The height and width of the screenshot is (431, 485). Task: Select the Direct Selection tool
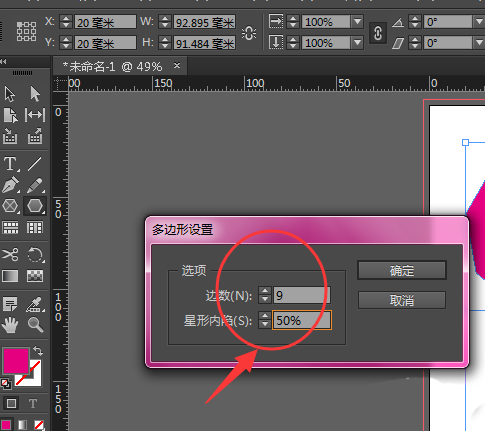[x=35, y=94]
